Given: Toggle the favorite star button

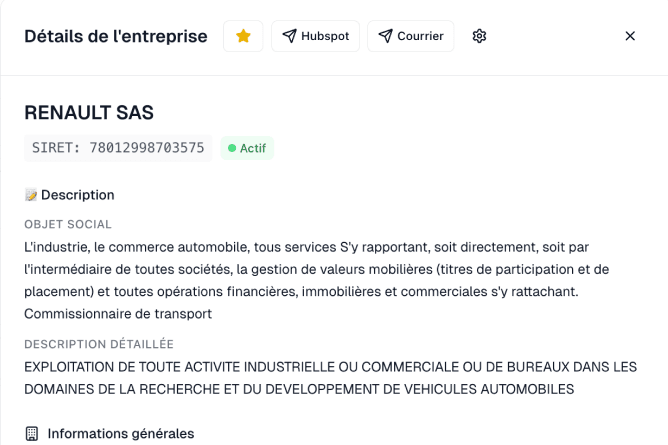Looking at the screenshot, I should coord(243,36).
